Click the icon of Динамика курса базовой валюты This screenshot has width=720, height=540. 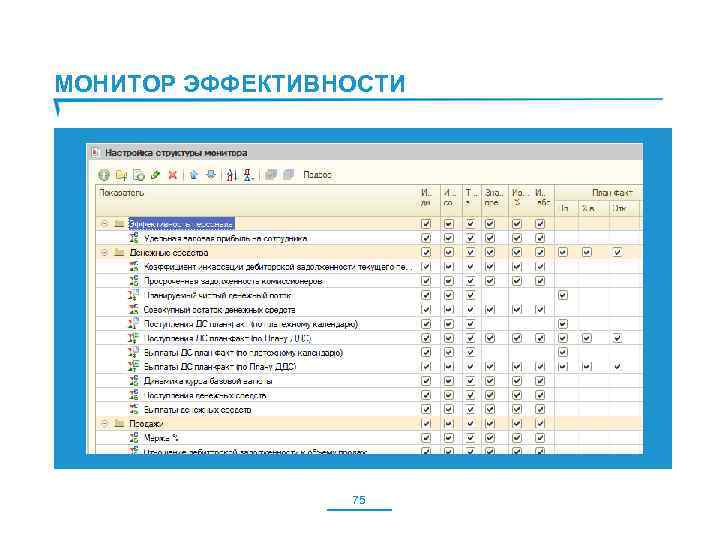pos(134,381)
